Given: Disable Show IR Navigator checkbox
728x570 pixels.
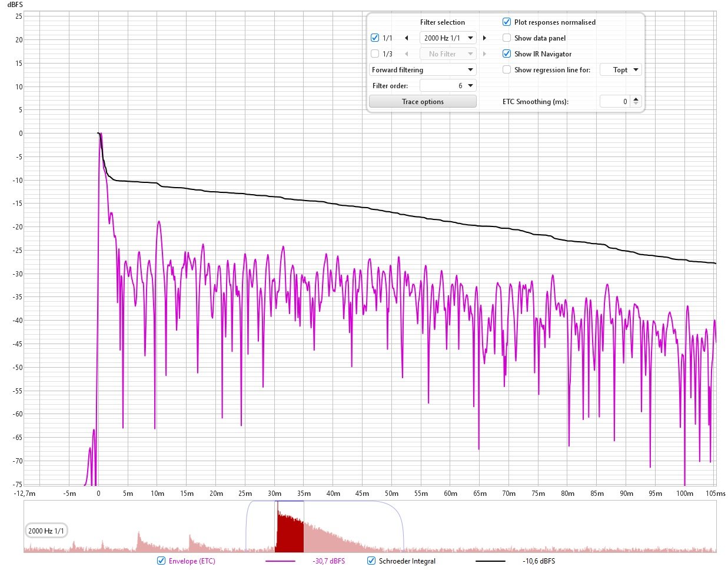Looking at the screenshot, I should point(507,54).
